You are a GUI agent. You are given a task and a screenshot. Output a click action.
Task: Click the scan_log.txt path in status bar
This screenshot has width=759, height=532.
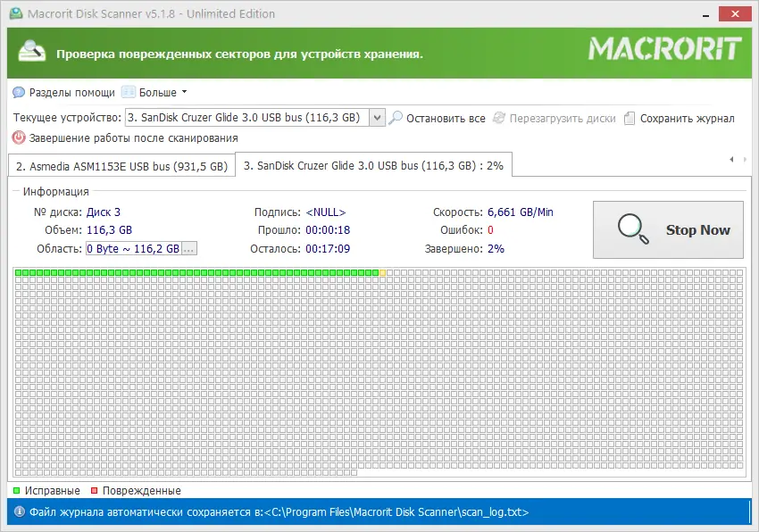[396, 511]
